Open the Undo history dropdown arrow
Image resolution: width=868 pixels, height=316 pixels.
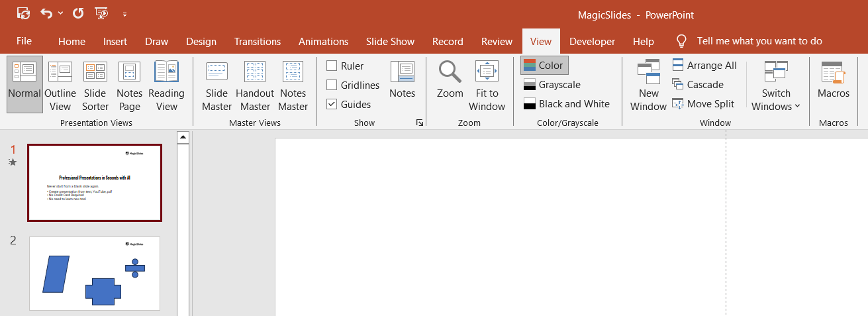coord(61,13)
